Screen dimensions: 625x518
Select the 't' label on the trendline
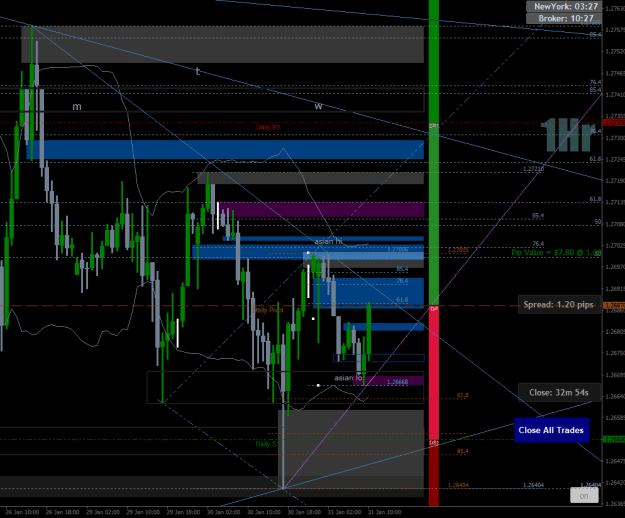tap(197, 72)
